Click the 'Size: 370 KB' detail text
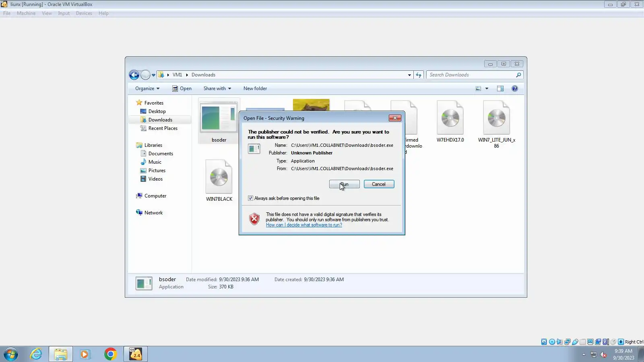 pos(221,287)
